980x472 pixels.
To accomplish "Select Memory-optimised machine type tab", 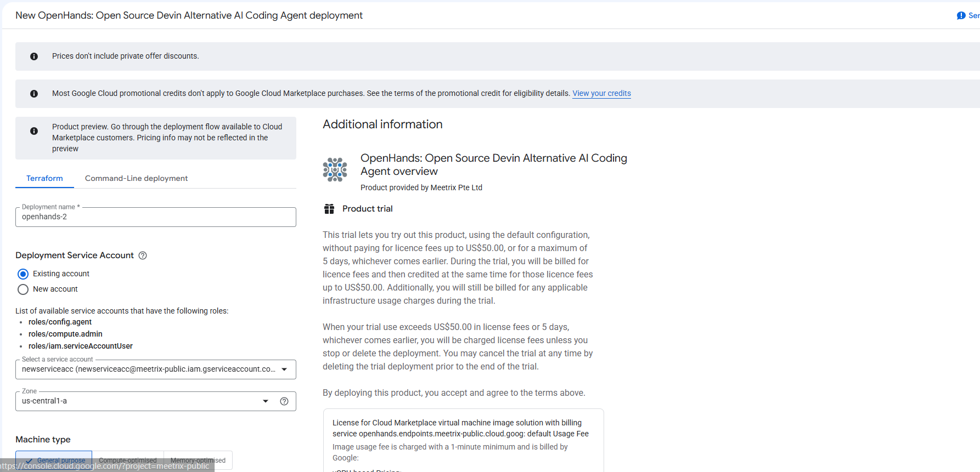I will [198, 460].
